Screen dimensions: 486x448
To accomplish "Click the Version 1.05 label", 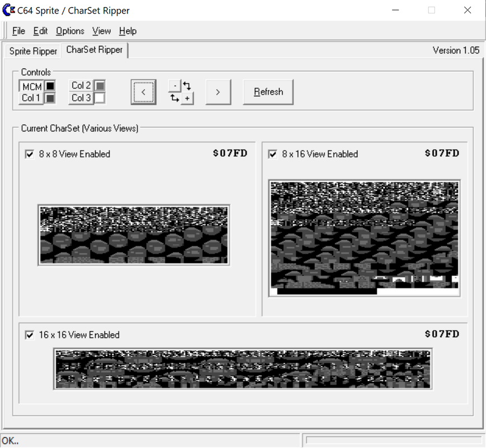I will (x=456, y=50).
